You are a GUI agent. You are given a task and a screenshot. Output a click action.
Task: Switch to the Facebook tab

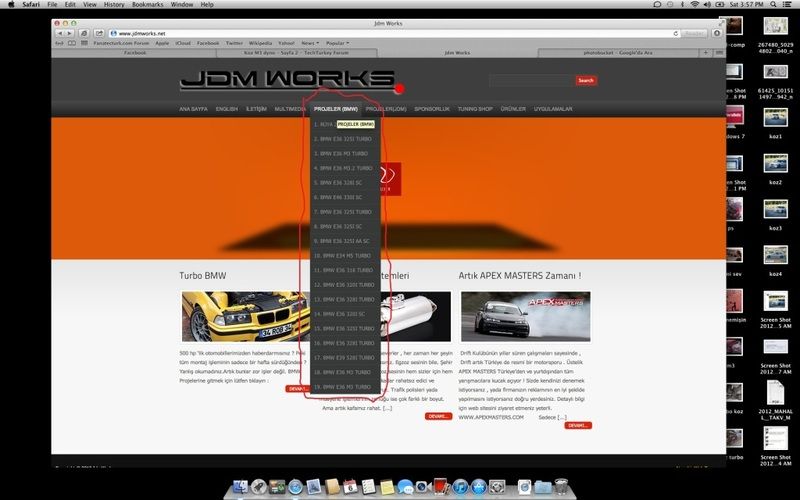[x=135, y=53]
